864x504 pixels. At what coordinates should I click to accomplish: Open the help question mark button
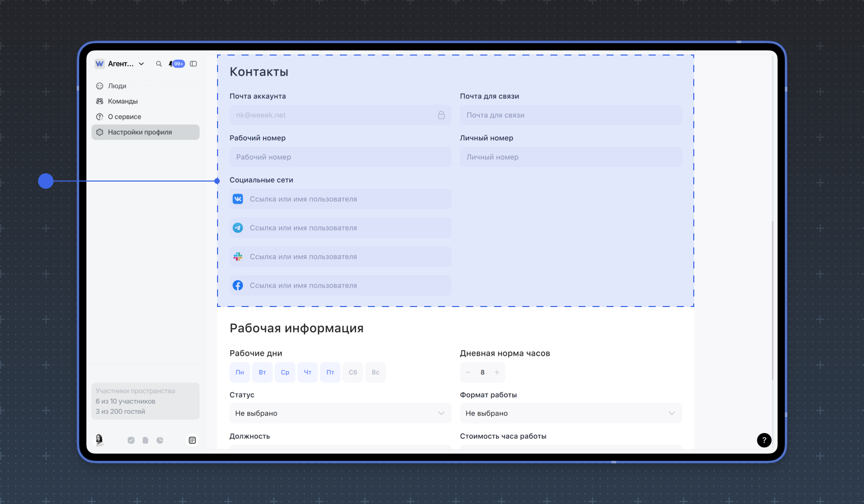tap(764, 440)
